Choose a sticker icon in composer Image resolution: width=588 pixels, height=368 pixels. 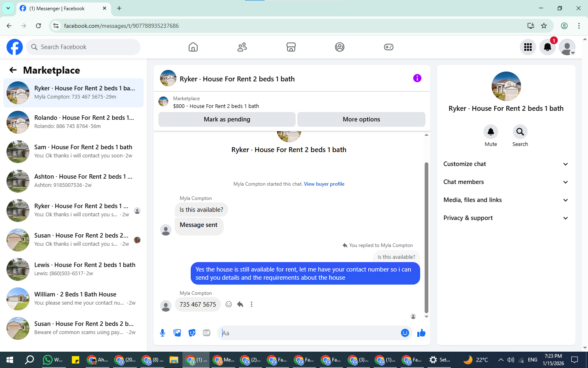[x=192, y=333]
